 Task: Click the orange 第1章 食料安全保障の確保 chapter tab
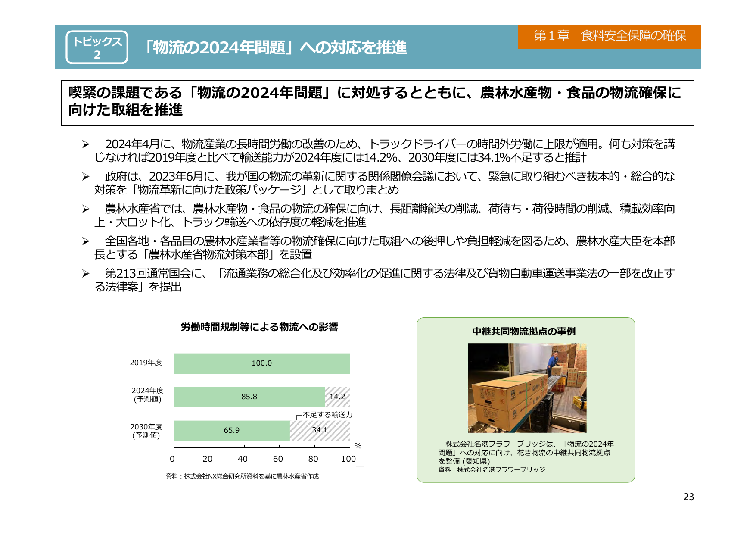click(609, 36)
